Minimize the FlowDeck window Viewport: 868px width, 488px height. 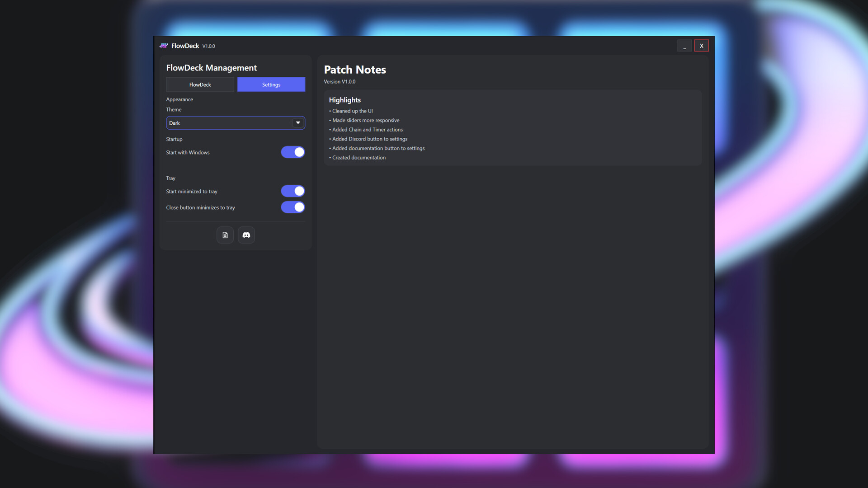(x=684, y=46)
